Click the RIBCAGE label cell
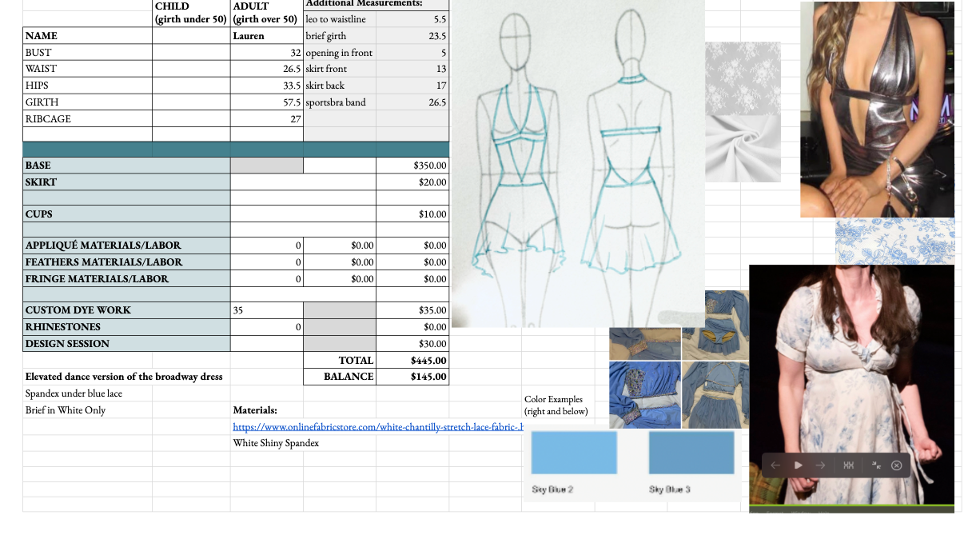 click(x=87, y=118)
